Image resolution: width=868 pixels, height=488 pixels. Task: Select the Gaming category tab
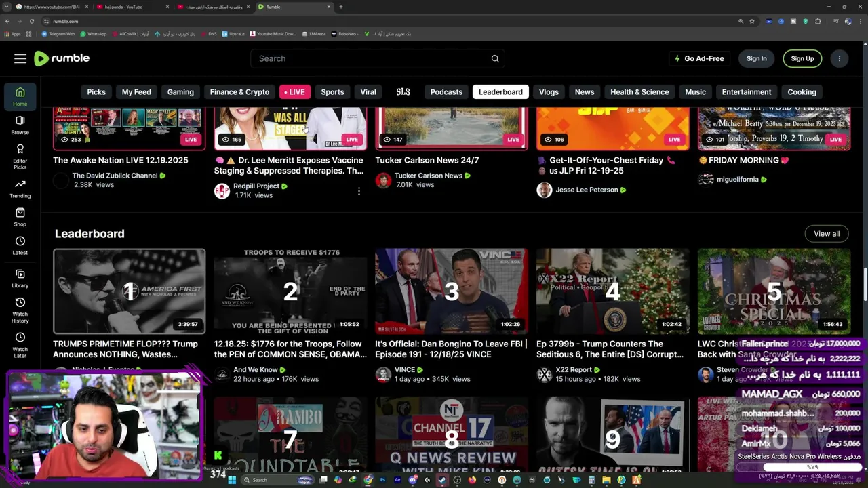point(180,92)
